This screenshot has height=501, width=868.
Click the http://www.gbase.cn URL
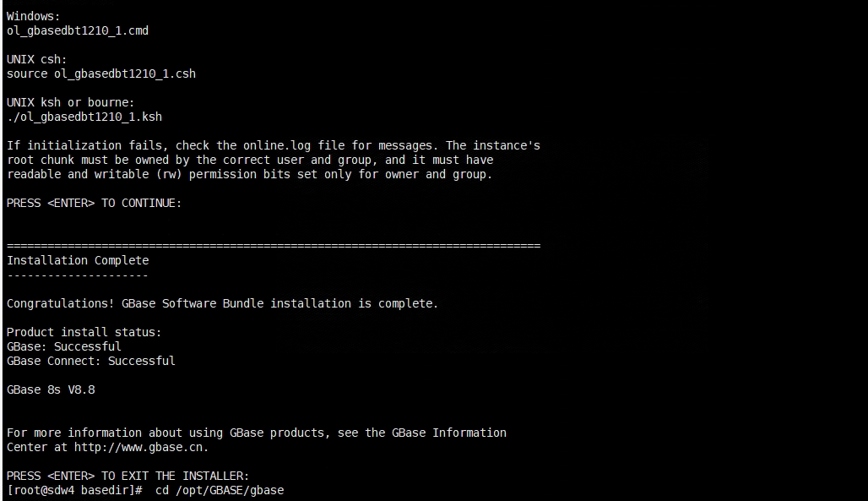pyautogui.click(x=139, y=447)
